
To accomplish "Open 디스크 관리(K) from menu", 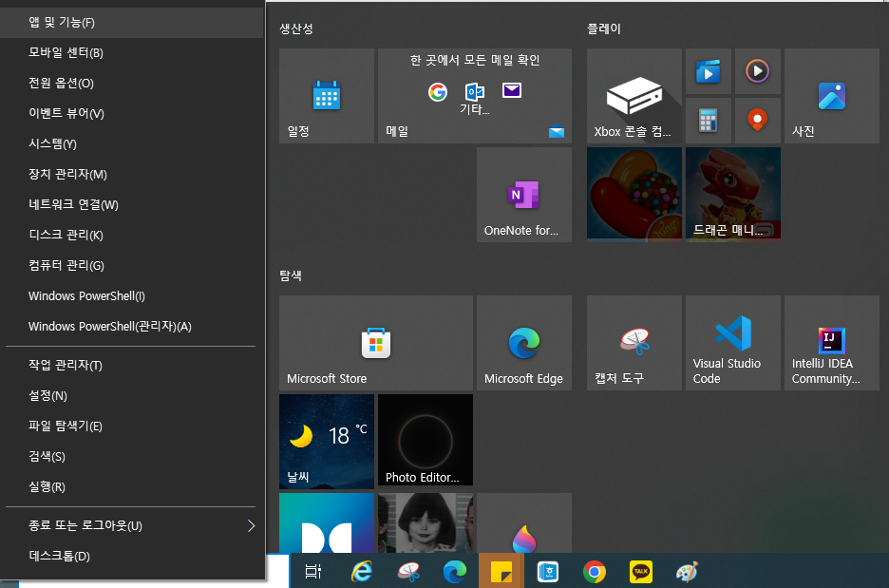I will 131,235.
